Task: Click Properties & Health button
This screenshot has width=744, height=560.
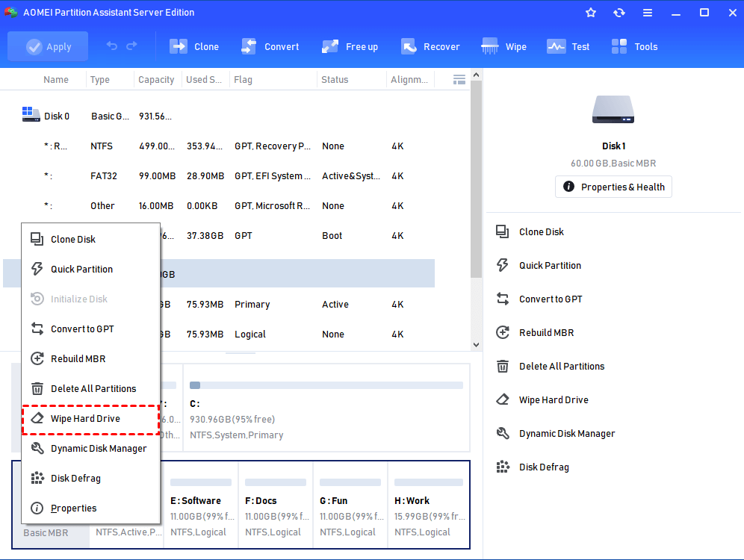Action: pos(613,187)
